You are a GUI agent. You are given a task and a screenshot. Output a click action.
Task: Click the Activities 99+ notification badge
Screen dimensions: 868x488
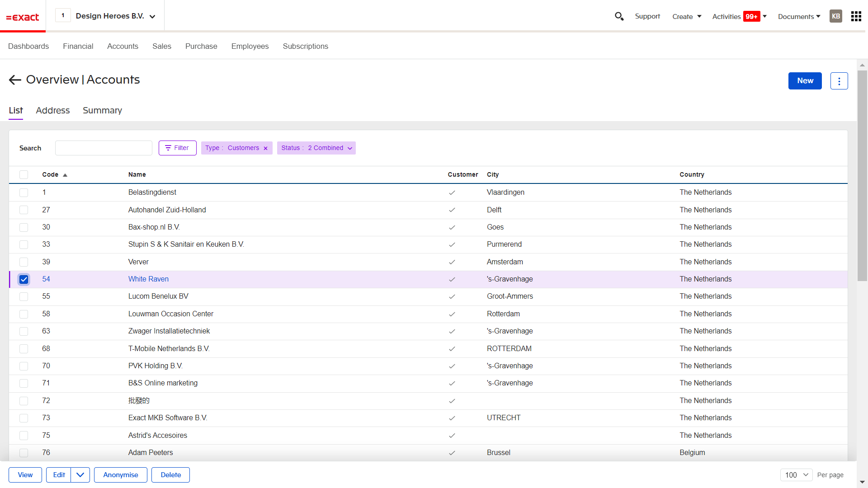point(751,16)
